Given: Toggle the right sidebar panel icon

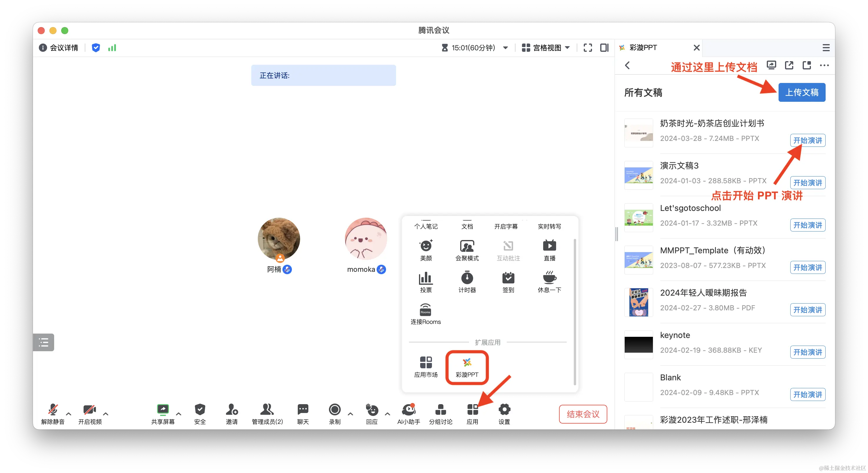Looking at the screenshot, I should (604, 48).
